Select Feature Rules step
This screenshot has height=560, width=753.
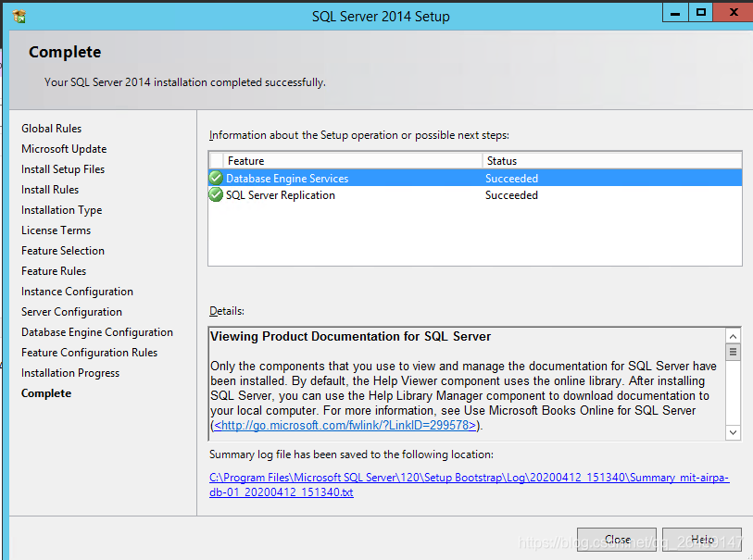click(x=54, y=271)
